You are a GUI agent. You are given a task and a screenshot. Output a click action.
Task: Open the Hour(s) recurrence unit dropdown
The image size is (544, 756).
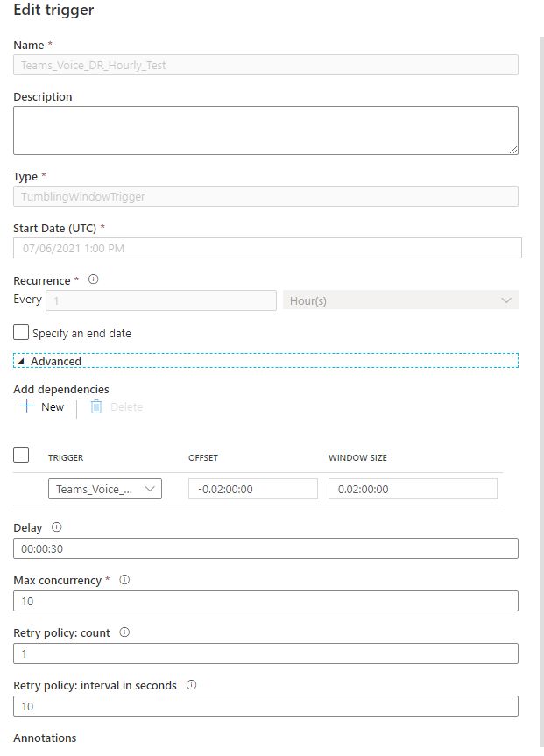(400, 300)
